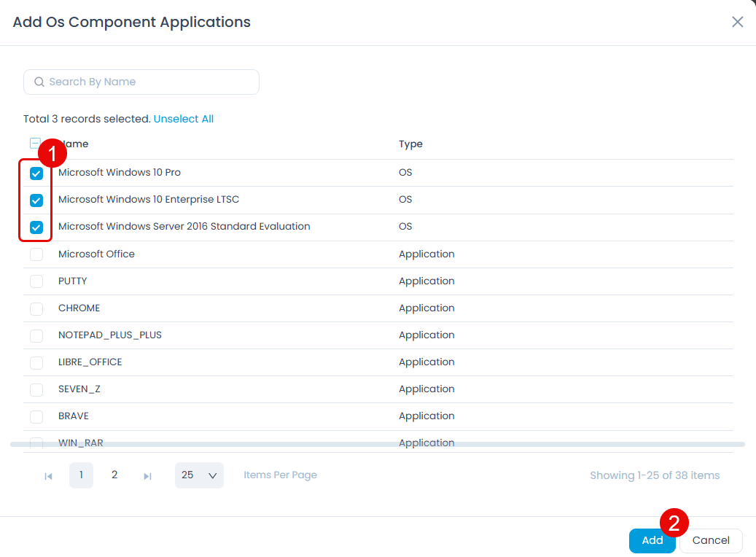Click the Cancel button
The height and width of the screenshot is (557, 756).
click(x=711, y=541)
